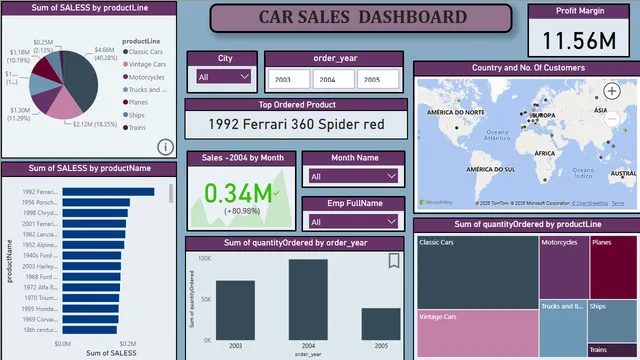The height and width of the screenshot is (360, 640).
Task: Select Planes treemap tile
Action: (x=613, y=267)
